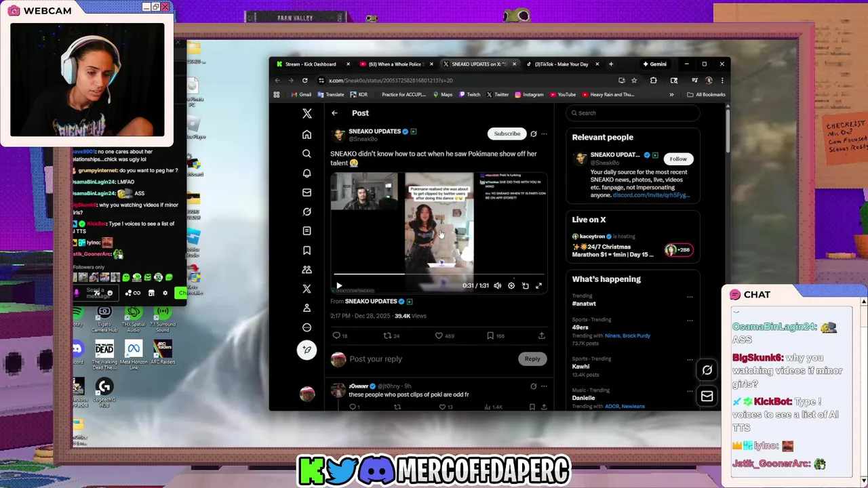Open All Bookmarks folder

pyautogui.click(x=707, y=95)
